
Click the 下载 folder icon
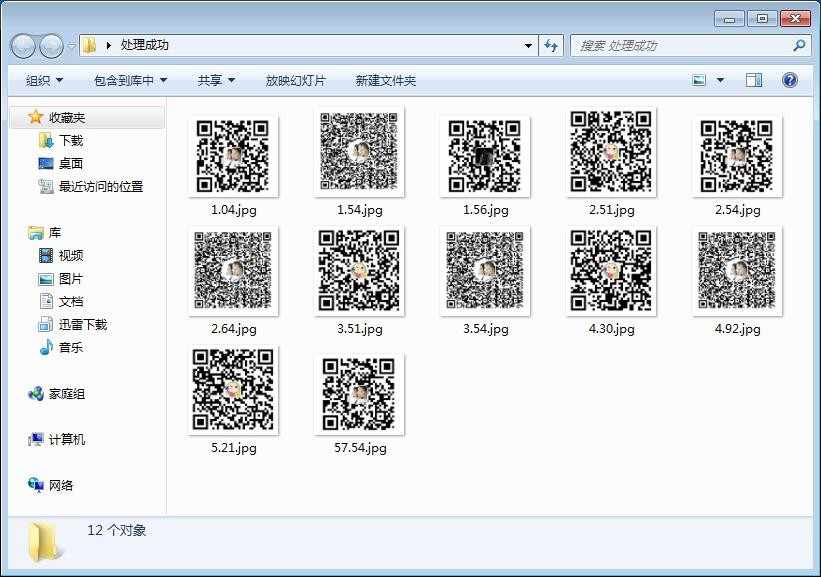pyautogui.click(x=46, y=140)
